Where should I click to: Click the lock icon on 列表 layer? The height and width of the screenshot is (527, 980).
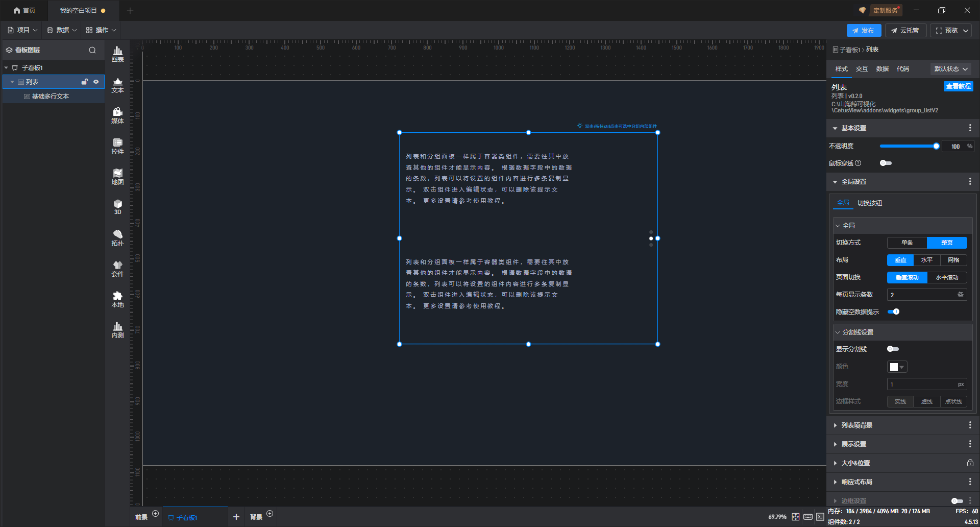85,82
